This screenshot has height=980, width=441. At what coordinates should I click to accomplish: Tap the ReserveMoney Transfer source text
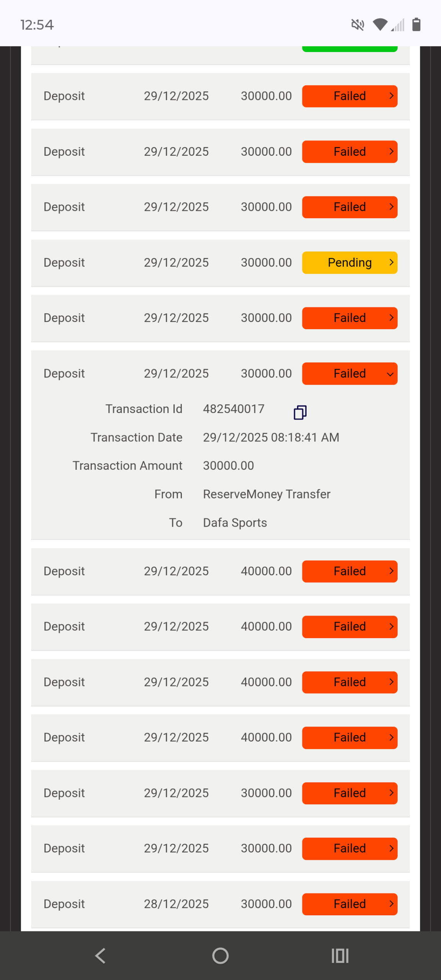(x=266, y=494)
